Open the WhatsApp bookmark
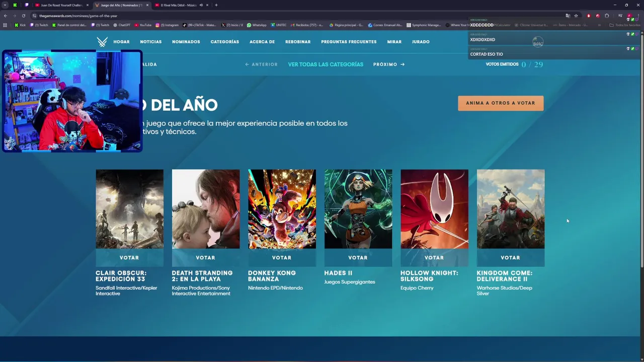Screen dimensions: 644x362 click(257, 25)
